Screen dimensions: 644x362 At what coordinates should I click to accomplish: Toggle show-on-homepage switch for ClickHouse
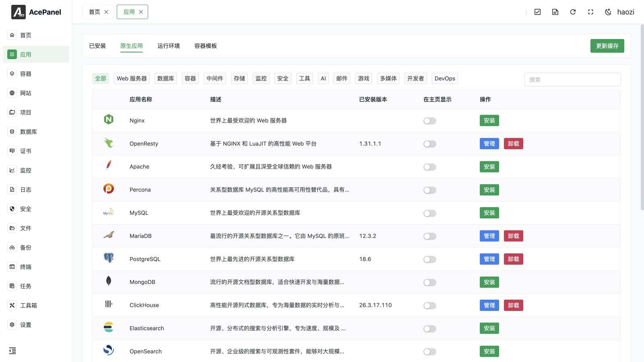tap(430, 306)
